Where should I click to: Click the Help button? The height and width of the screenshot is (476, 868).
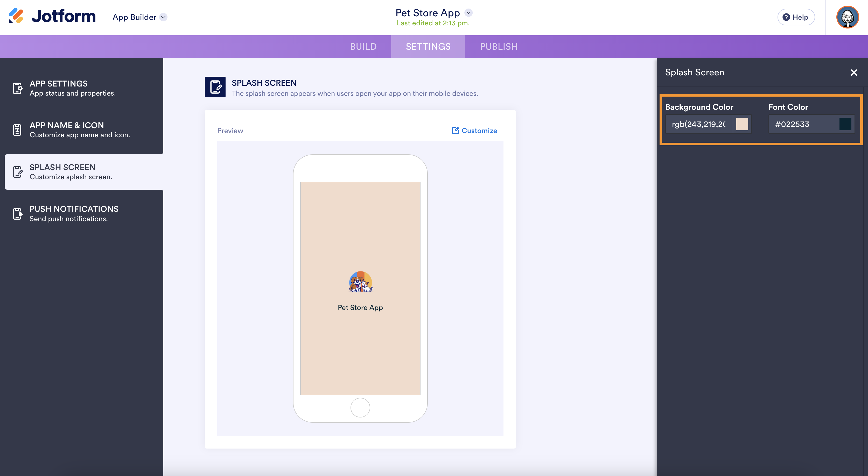(796, 17)
